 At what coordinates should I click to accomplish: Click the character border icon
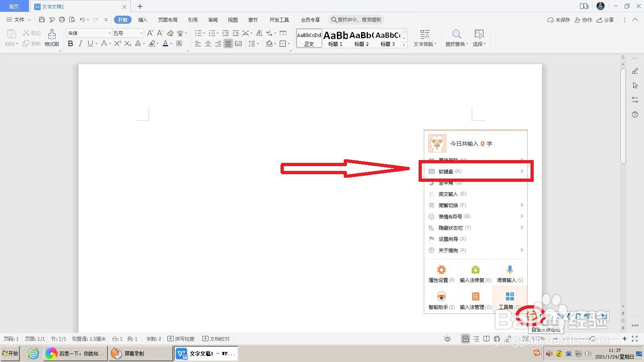pos(179,43)
